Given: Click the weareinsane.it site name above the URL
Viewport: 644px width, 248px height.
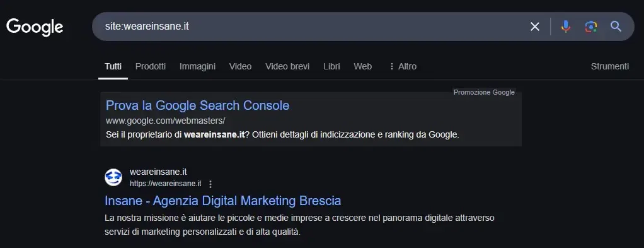Looking at the screenshot, I should pyautogui.click(x=159, y=172).
